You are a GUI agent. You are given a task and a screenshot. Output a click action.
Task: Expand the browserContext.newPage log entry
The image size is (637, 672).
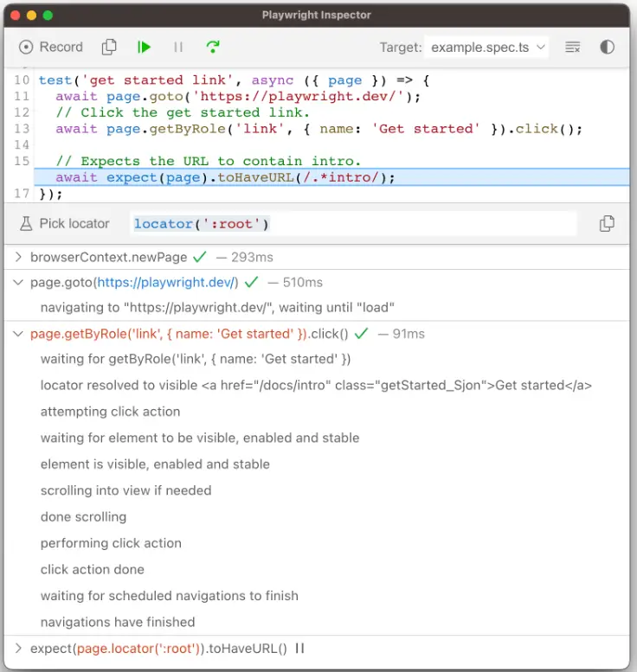click(x=20, y=257)
